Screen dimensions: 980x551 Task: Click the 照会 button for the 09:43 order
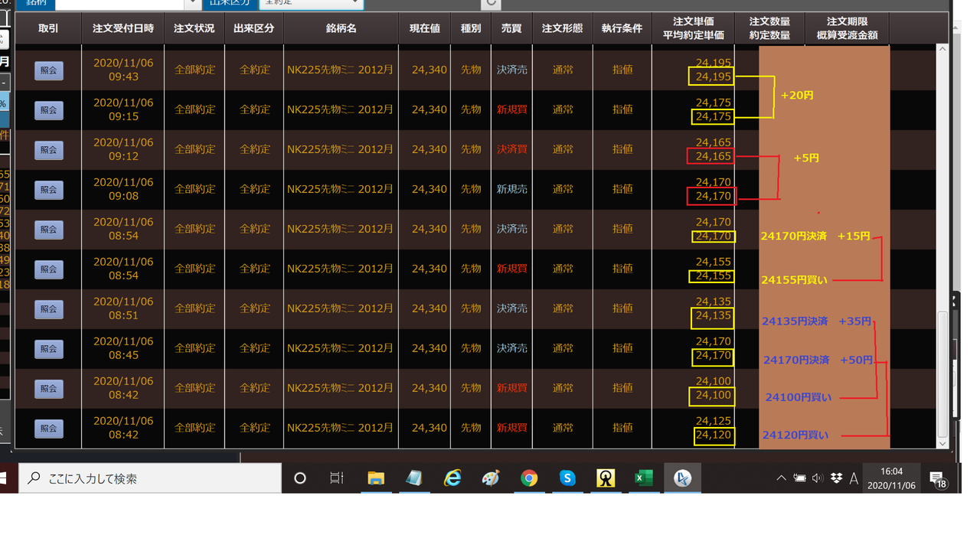tap(48, 70)
